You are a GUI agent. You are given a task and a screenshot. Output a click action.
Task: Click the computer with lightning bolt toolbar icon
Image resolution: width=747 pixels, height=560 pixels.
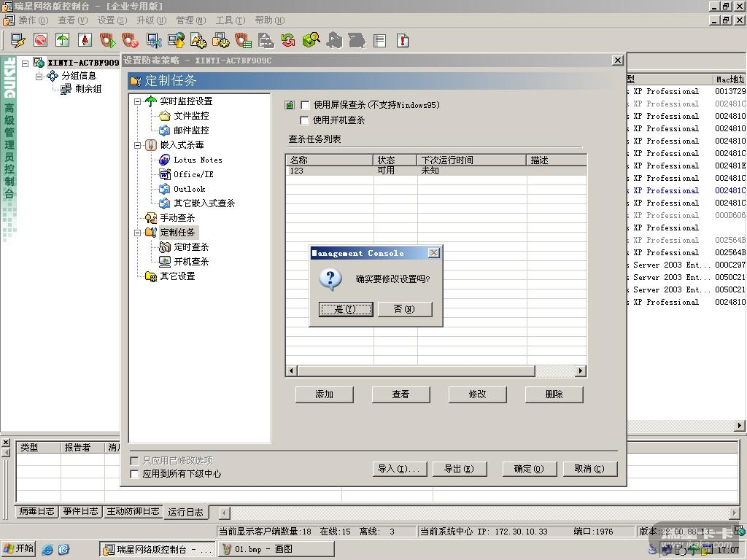click(18, 41)
